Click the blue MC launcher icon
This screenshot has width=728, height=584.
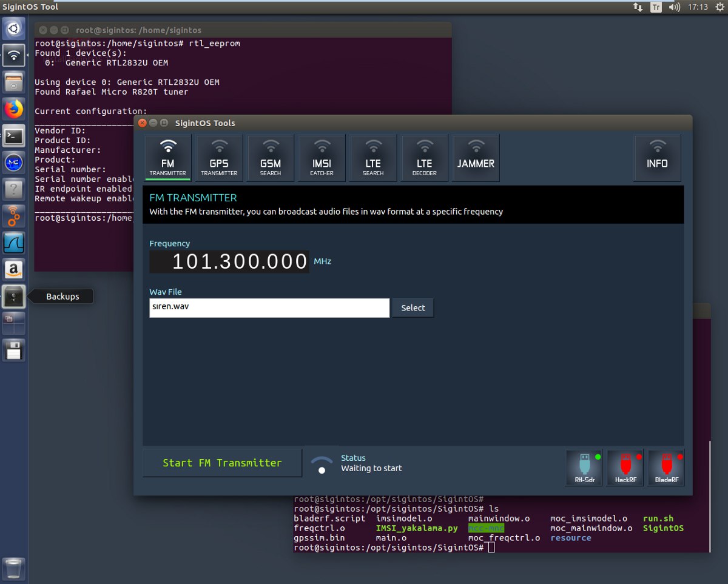pyautogui.click(x=15, y=163)
